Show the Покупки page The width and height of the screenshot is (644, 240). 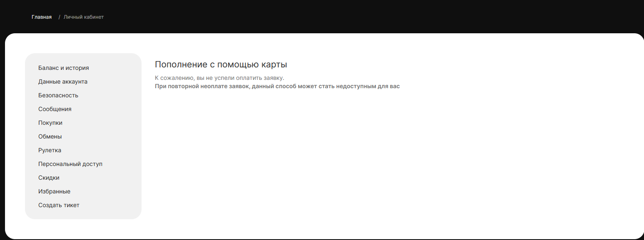50,123
